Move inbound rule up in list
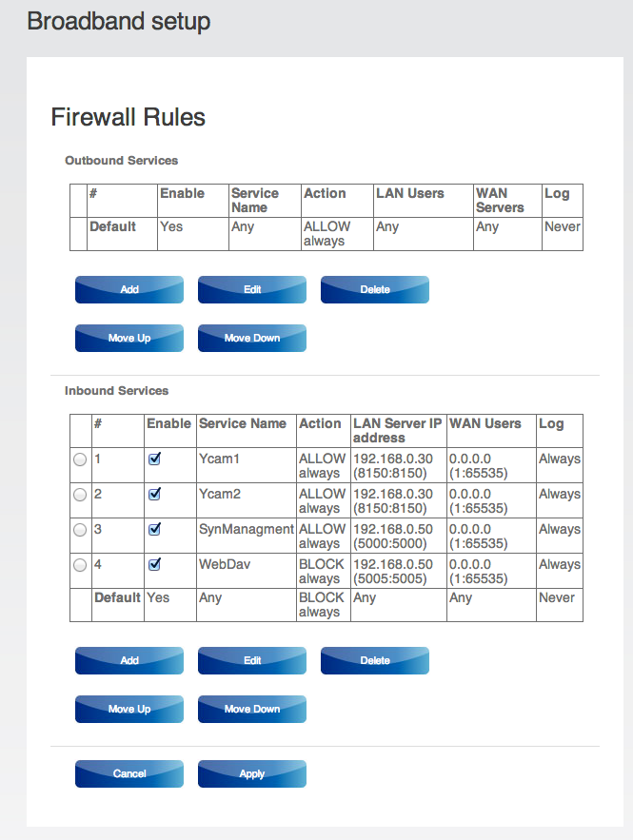Viewport: 633px width, 840px height. [129, 709]
